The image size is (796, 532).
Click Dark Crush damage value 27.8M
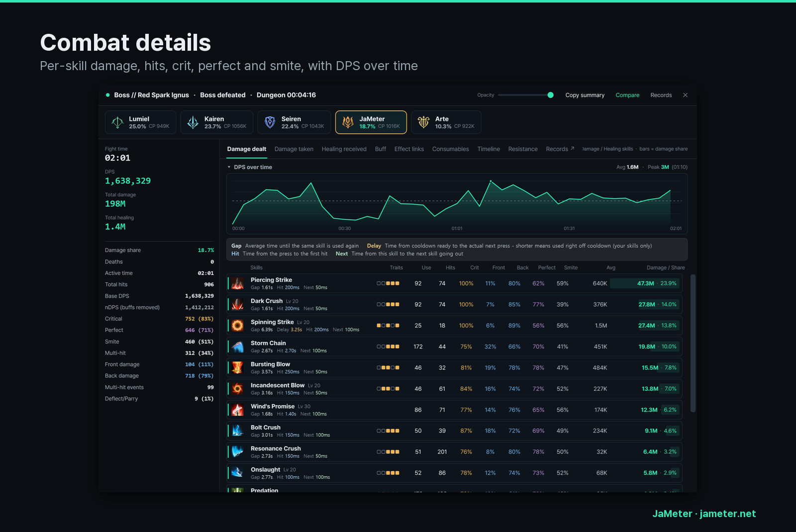point(647,304)
